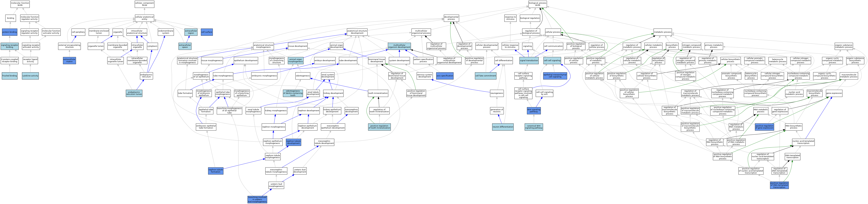Viewport: 868px width, 204px height.
Task: Select the 'mesonephros development' node
Action: [351, 111]
